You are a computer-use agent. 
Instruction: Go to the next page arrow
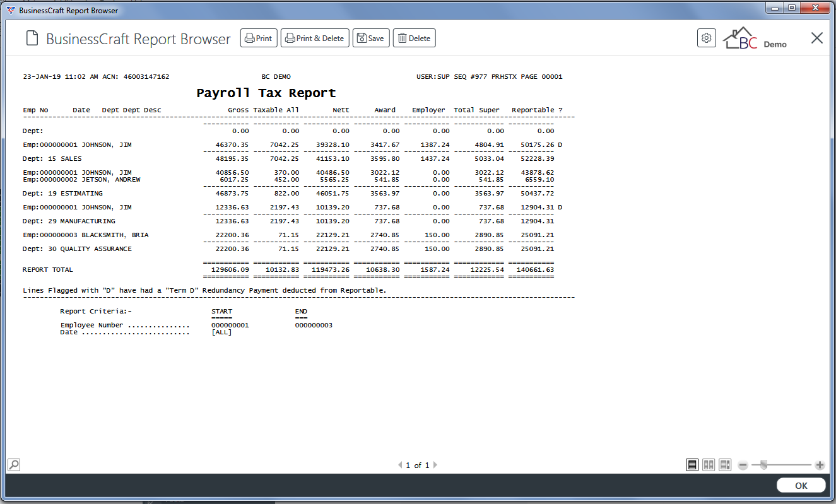(x=435, y=466)
